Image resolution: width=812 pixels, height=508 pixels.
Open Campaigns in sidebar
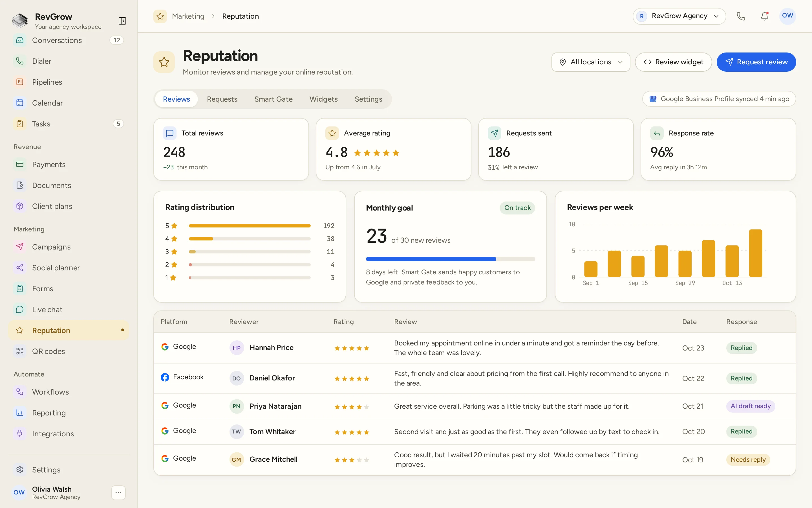click(69, 247)
